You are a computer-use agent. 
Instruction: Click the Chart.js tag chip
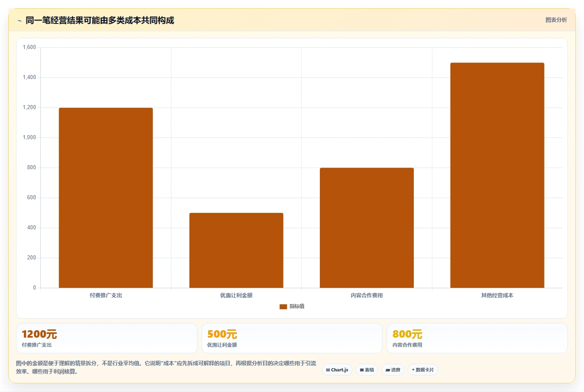pyautogui.click(x=337, y=370)
